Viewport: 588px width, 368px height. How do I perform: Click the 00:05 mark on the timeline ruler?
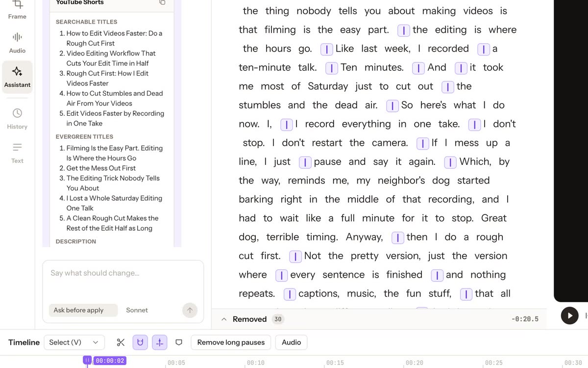click(176, 363)
